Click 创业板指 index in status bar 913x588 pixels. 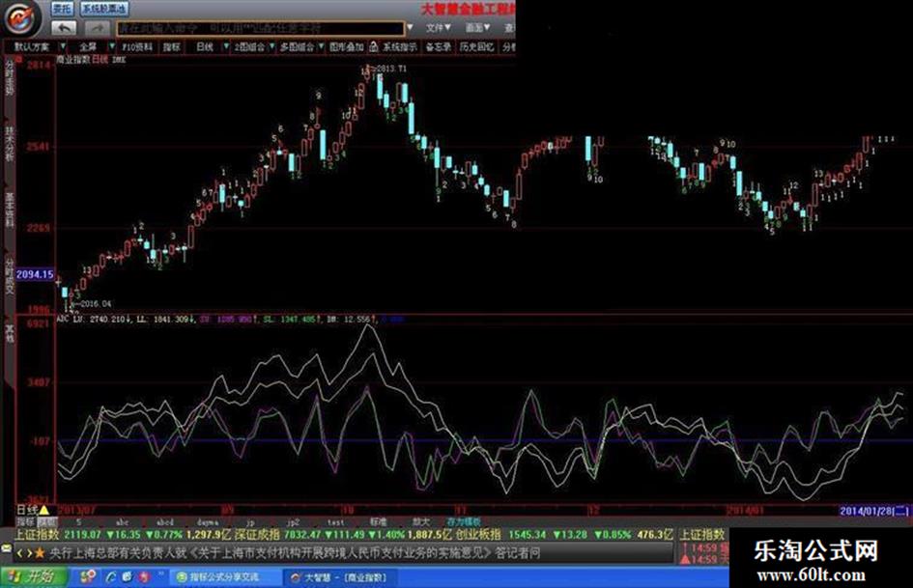click(x=478, y=535)
